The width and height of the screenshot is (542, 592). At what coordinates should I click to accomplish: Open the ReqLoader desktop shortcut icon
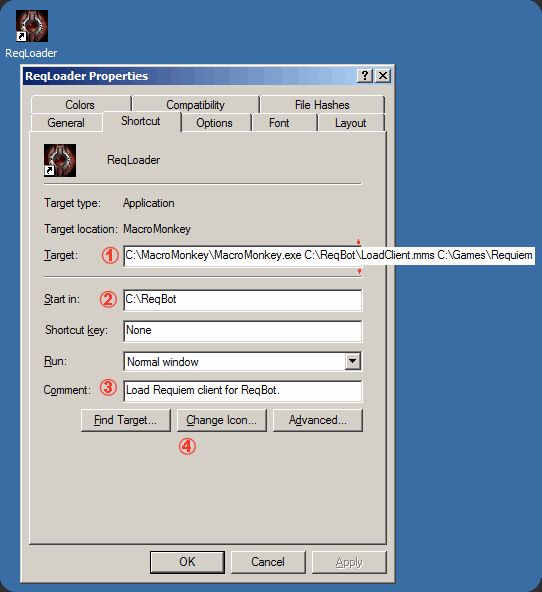coord(32,26)
